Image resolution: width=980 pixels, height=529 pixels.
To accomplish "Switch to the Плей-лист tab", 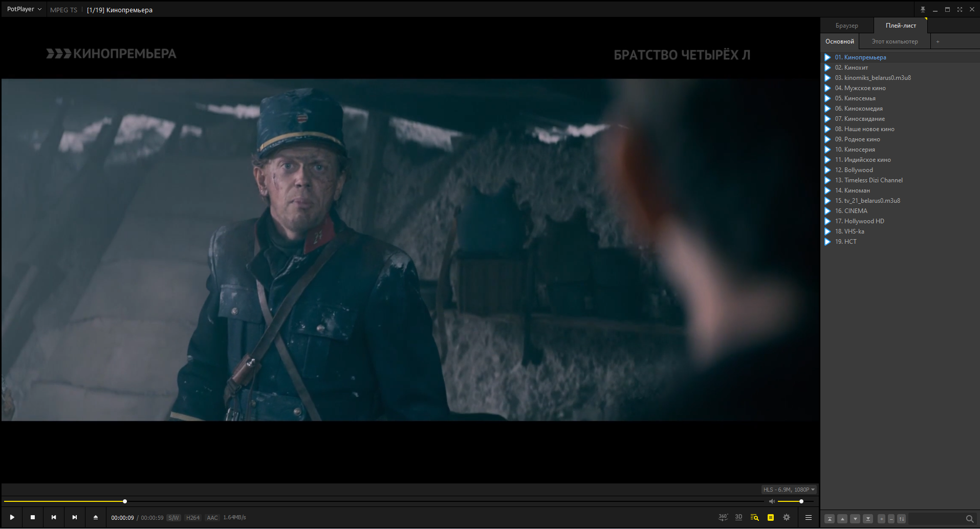I will point(901,26).
